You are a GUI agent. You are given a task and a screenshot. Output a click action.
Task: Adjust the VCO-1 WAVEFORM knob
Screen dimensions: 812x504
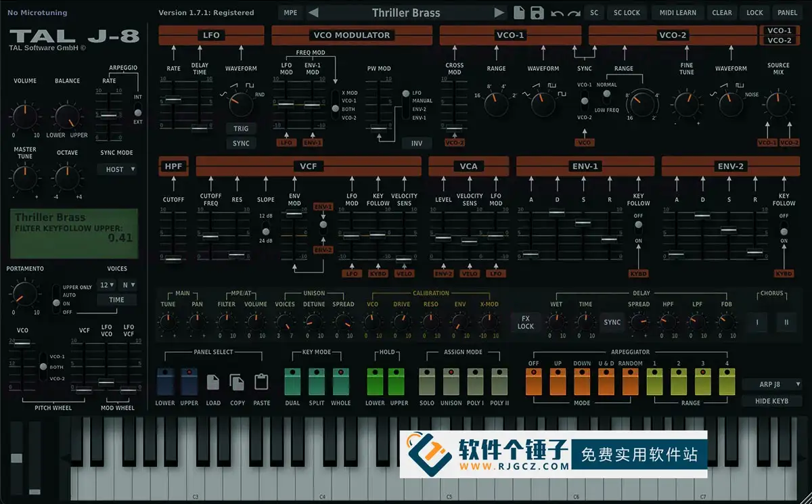[x=543, y=104]
